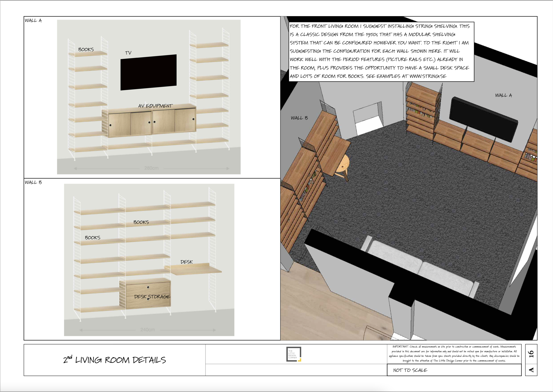This screenshot has width=553, height=392.
Task: Click "BOOKS" label on left Wall B shelves
Action: pos(92,238)
